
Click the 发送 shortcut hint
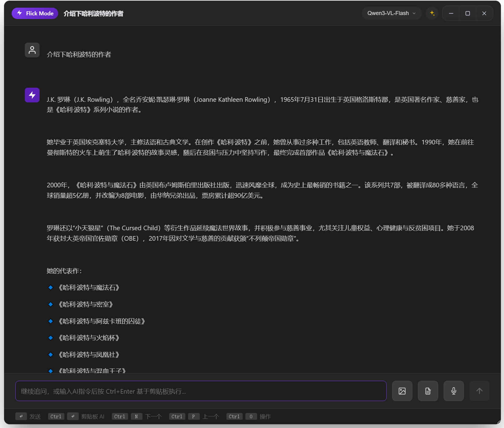click(x=28, y=416)
